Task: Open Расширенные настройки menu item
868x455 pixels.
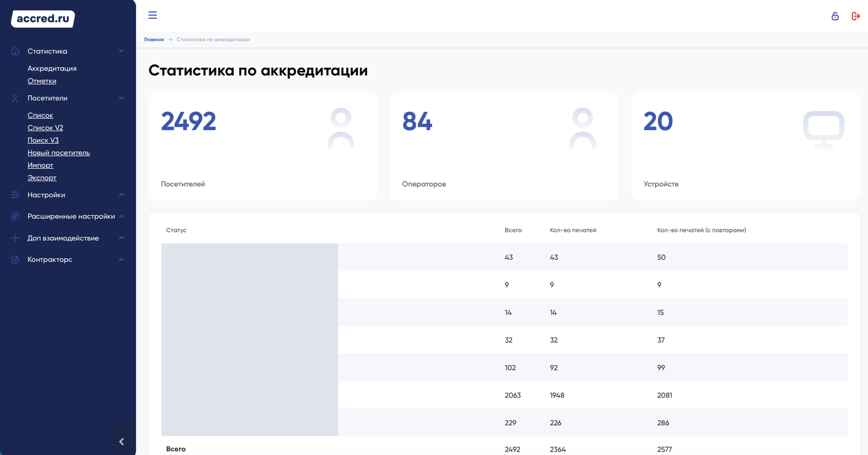Action: tap(71, 216)
